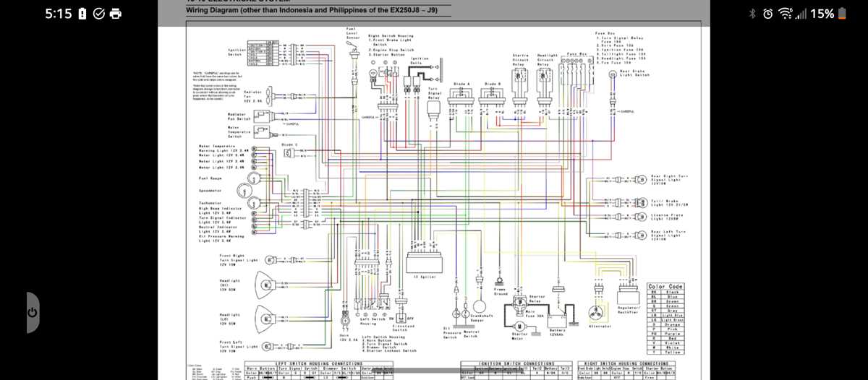
Task: Tap the Starter Motor M symbol
Action: coord(521,328)
